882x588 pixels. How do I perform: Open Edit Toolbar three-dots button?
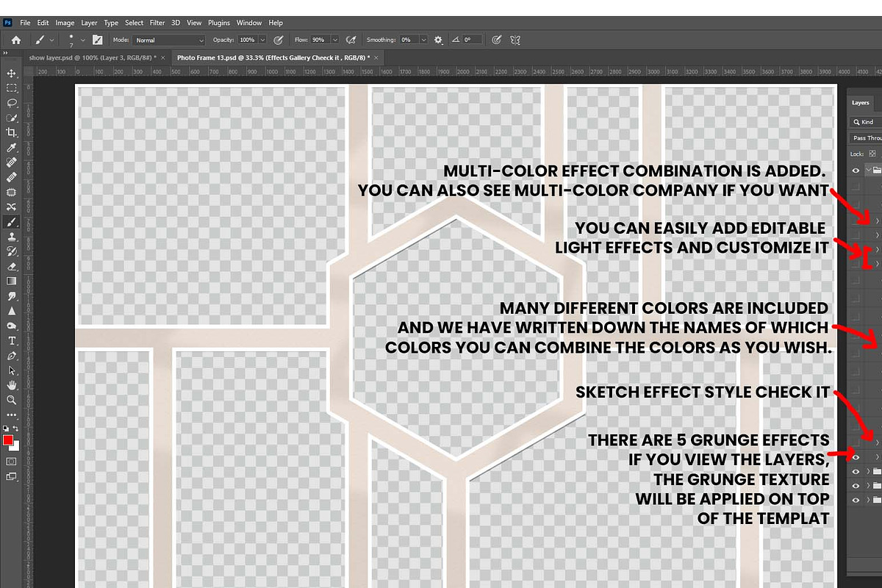11,415
